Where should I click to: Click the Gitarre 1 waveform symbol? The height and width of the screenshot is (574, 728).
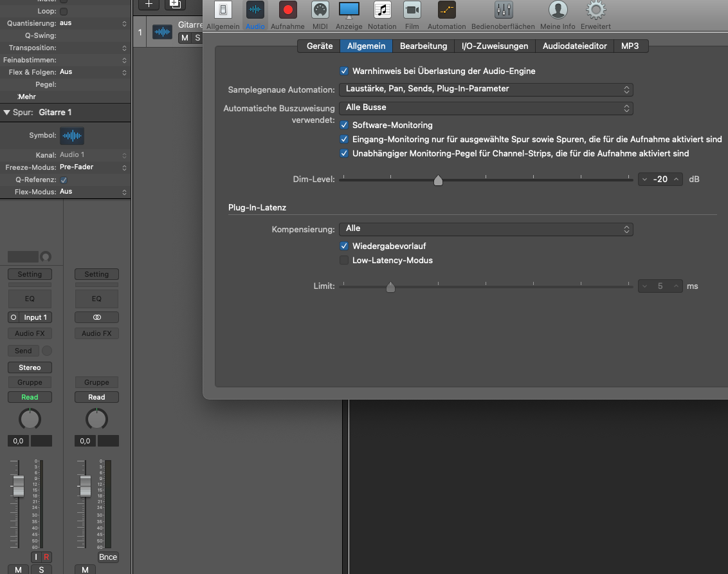coord(72,136)
